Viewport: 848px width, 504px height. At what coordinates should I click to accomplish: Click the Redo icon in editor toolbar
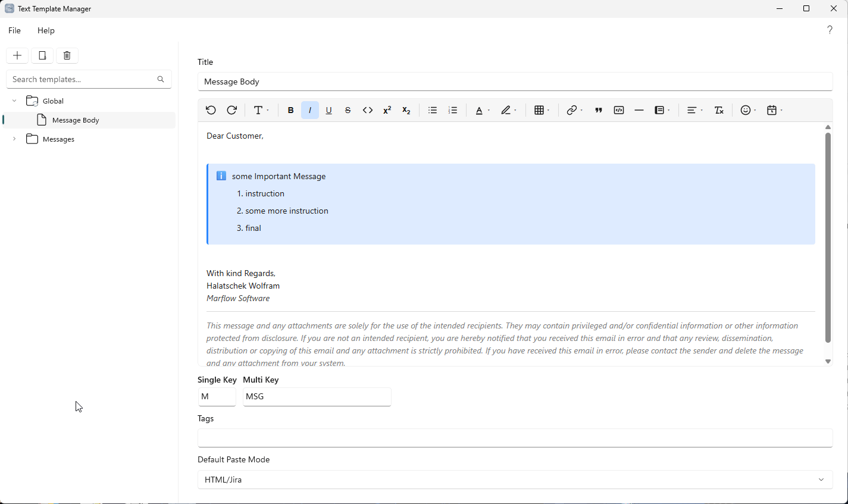pyautogui.click(x=232, y=110)
